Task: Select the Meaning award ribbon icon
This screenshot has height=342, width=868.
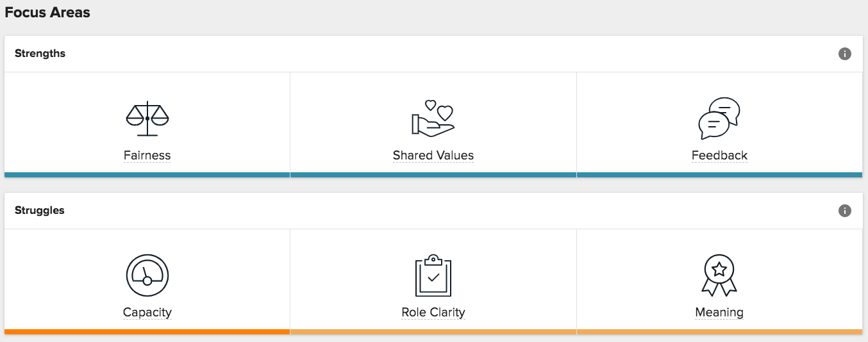Action: 719,275
